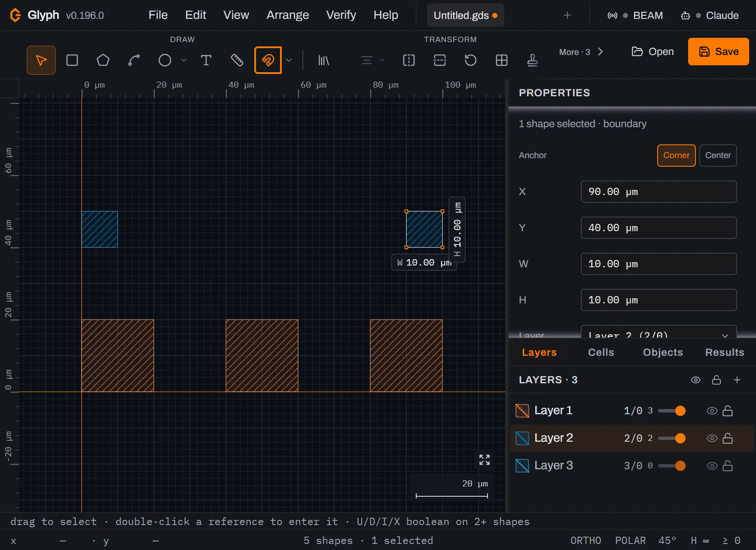Image resolution: width=756 pixels, height=550 pixels.
Task: Click the add layer plus icon
Action: click(x=737, y=380)
